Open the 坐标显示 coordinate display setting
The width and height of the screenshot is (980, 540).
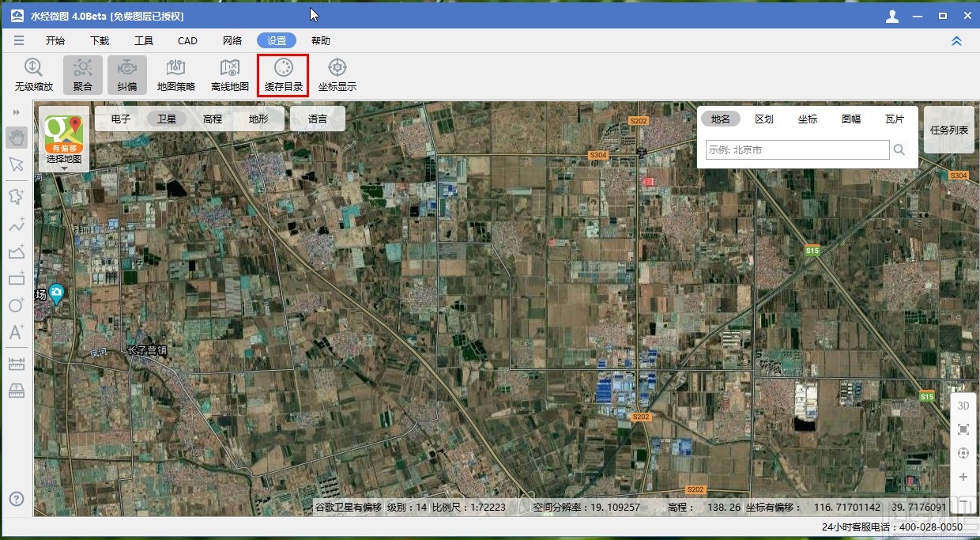tap(337, 75)
